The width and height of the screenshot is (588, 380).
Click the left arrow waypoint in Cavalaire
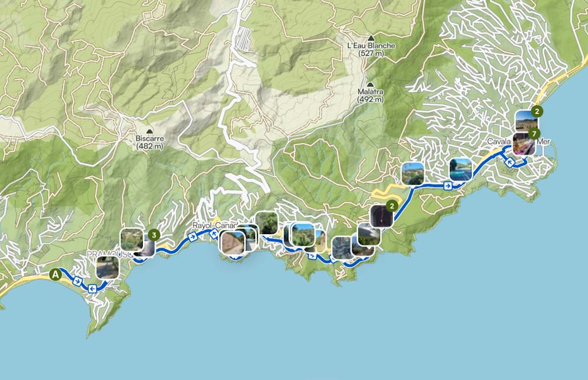coord(509,163)
